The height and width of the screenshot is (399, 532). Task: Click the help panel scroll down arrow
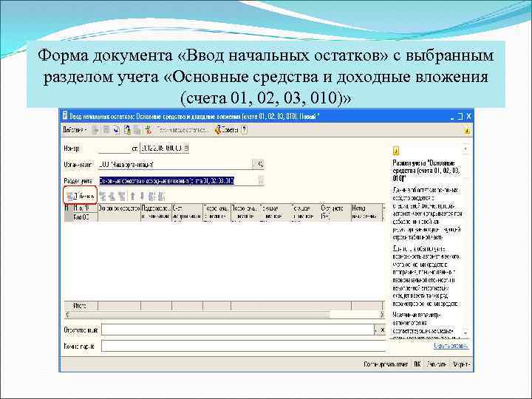click(x=465, y=333)
